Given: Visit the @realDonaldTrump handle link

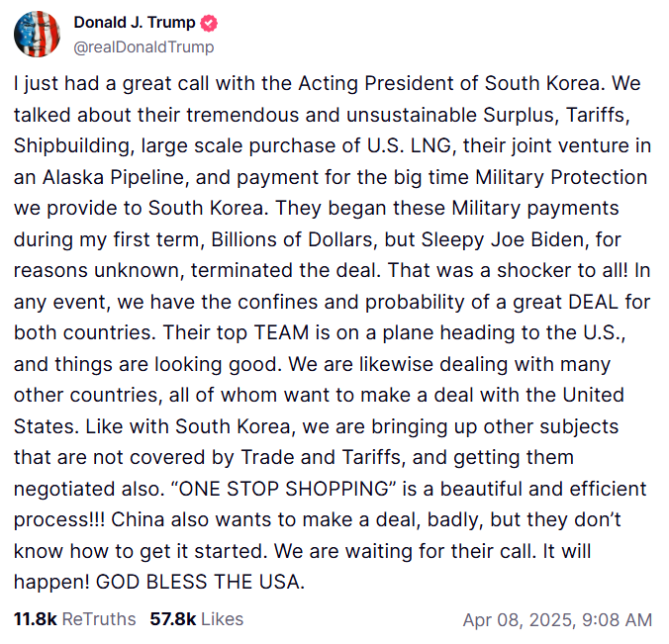Looking at the screenshot, I should 143,47.
